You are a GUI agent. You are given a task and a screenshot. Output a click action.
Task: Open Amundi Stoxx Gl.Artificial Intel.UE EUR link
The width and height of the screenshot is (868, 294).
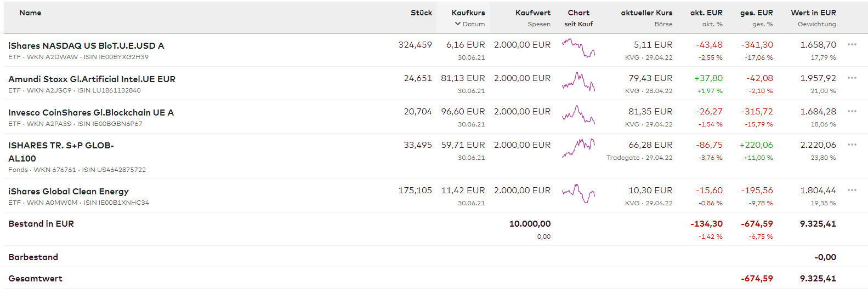[x=92, y=79]
